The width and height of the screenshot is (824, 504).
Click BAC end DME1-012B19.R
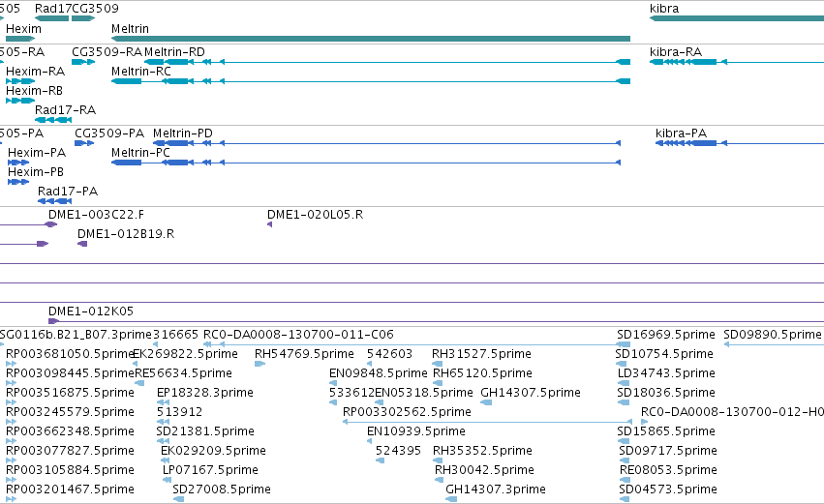click(x=126, y=234)
